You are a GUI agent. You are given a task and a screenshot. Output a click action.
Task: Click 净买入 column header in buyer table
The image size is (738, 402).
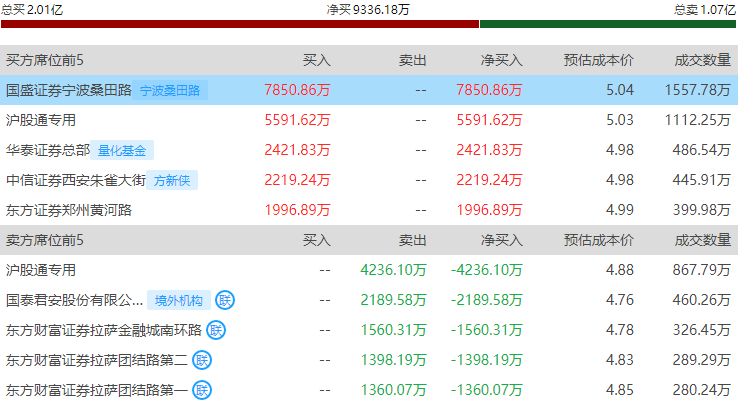pos(502,60)
